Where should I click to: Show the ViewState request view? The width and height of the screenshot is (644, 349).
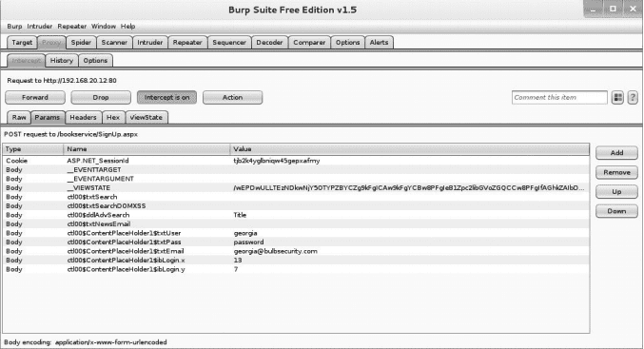click(146, 117)
